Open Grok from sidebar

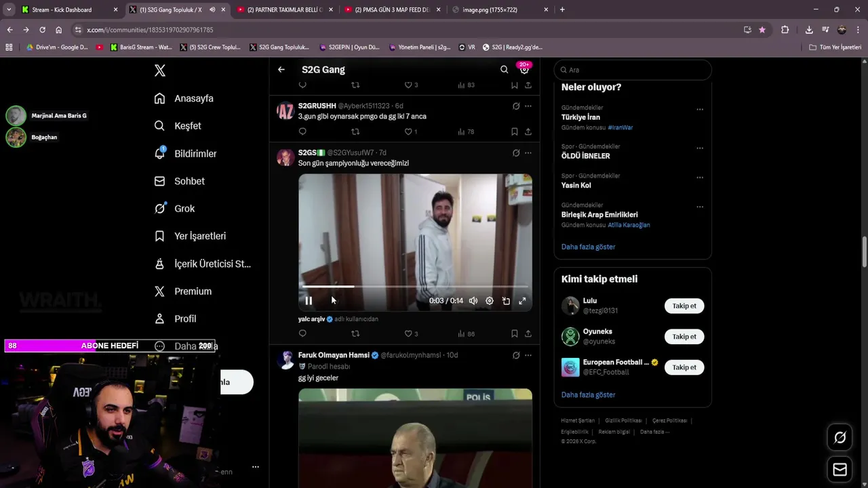(x=174, y=209)
